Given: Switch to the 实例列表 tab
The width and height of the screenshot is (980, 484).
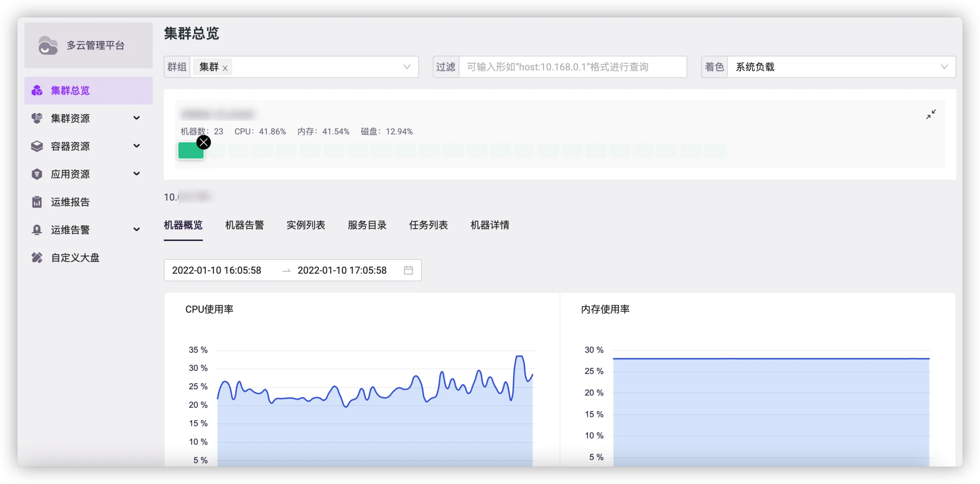Looking at the screenshot, I should (306, 225).
